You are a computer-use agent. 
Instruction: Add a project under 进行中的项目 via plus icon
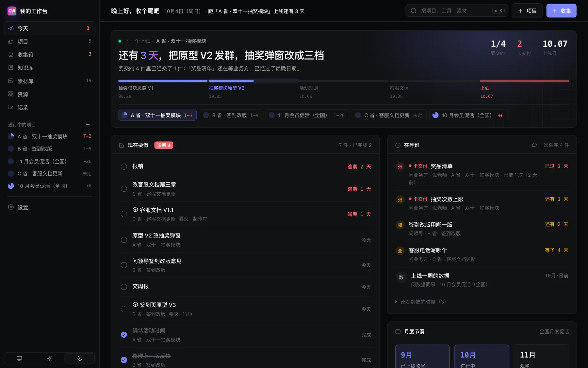tap(88, 125)
